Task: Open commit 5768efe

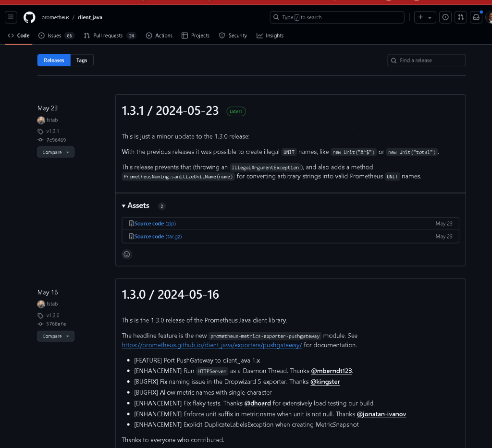Action: coord(56,324)
